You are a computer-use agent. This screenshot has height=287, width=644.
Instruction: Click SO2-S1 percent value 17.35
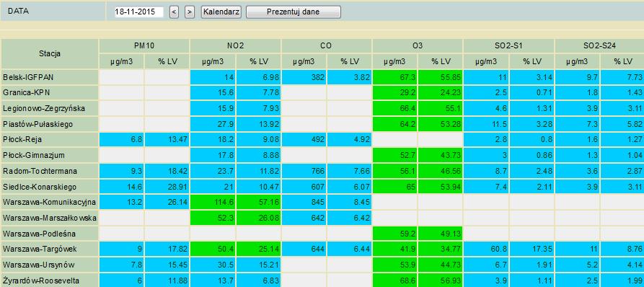(x=532, y=250)
